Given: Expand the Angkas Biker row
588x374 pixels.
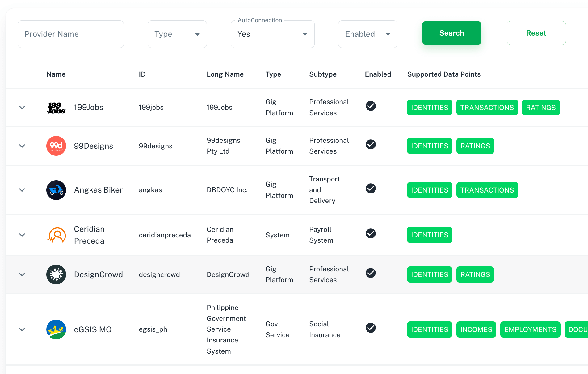Looking at the screenshot, I should pyautogui.click(x=22, y=190).
